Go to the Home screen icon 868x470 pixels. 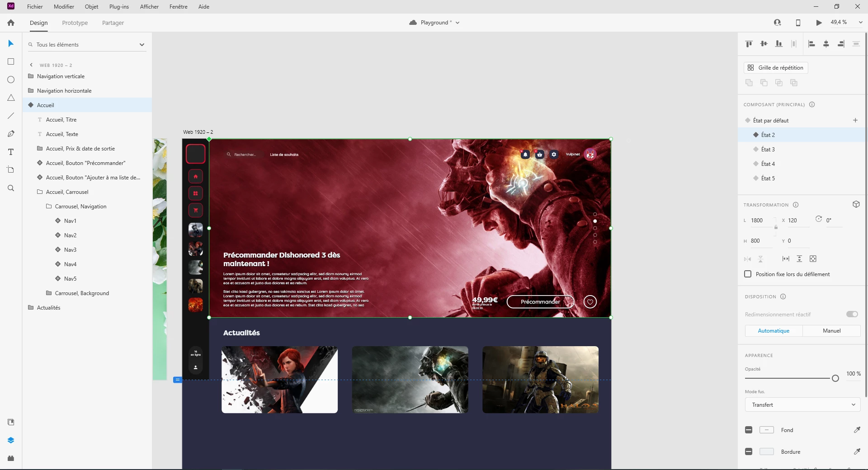tap(11, 23)
